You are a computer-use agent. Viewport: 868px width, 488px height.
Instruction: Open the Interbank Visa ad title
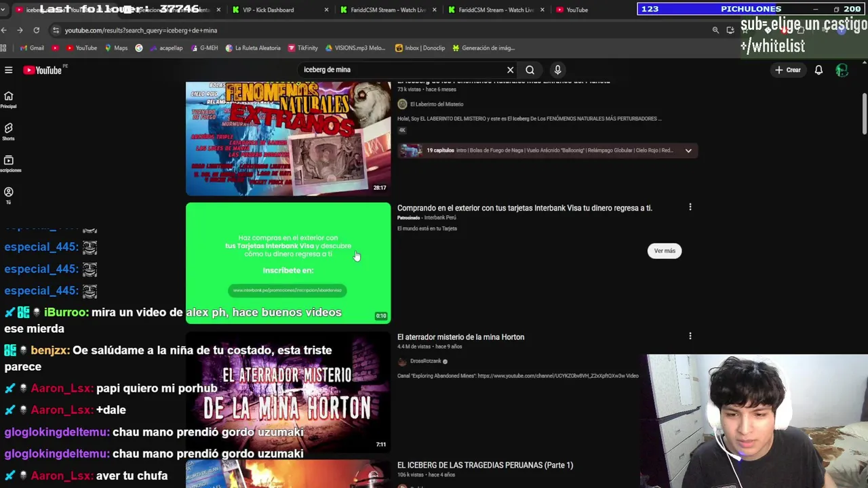[524, 208]
